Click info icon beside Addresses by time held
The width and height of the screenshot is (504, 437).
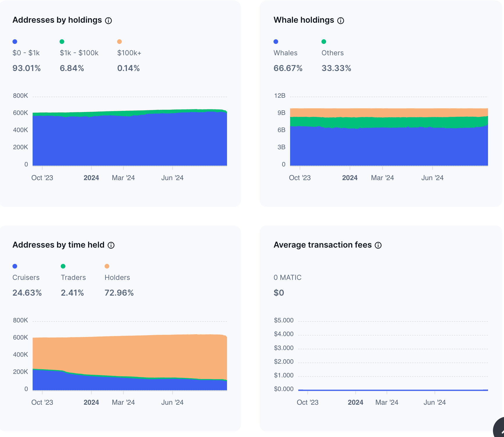tap(111, 245)
